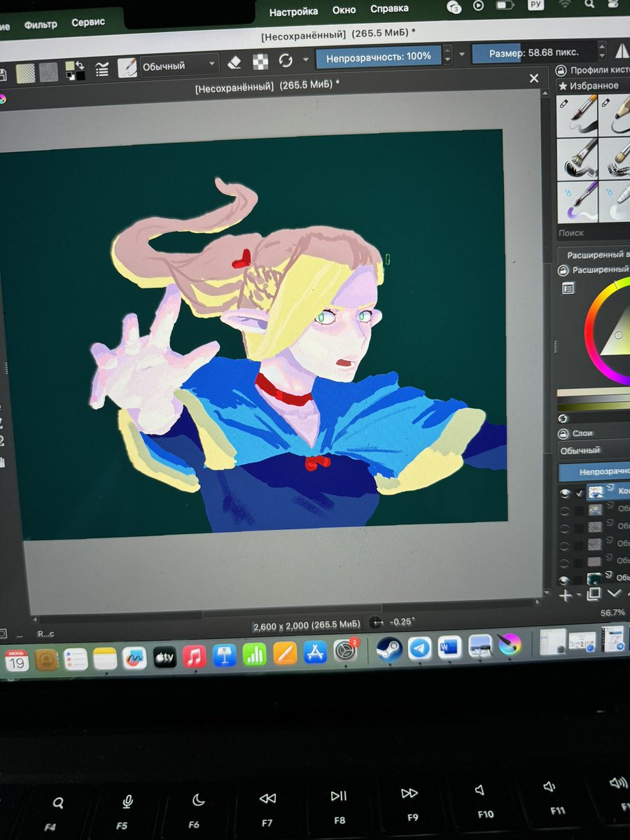Image resolution: width=630 pixels, height=840 pixels.
Task: Open the "Избранное" brush tag dropdown
Action: point(594,85)
